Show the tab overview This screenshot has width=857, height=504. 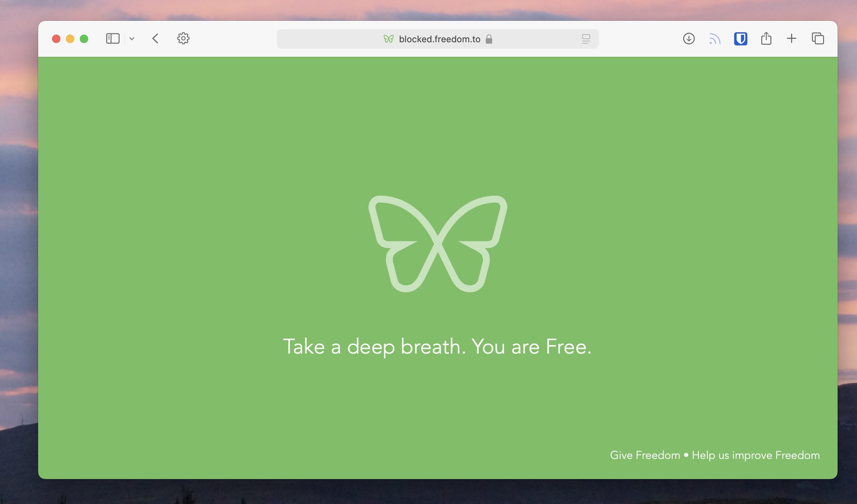818,38
